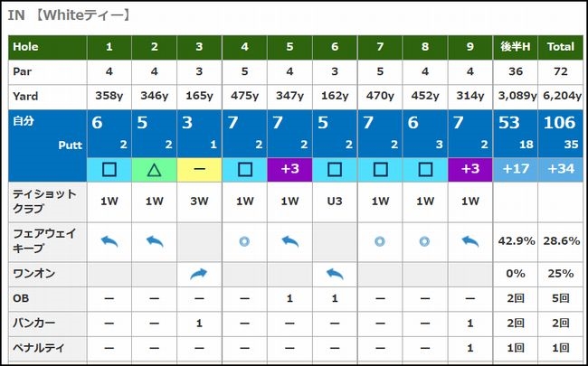Click the purple +3 badge on hole 5
Screen dimensions: 588x366
(x=290, y=168)
